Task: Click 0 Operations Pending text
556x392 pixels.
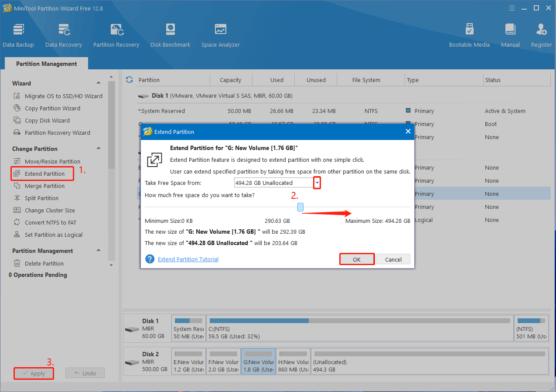Action: tap(38, 275)
